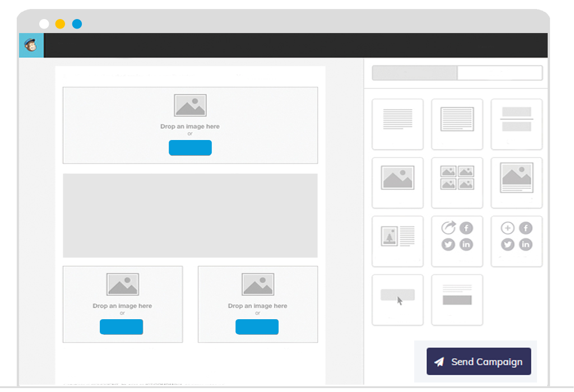The image size is (574, 392).
Task: Select the Image with Caption text block
Action: (x=397, y=241)
